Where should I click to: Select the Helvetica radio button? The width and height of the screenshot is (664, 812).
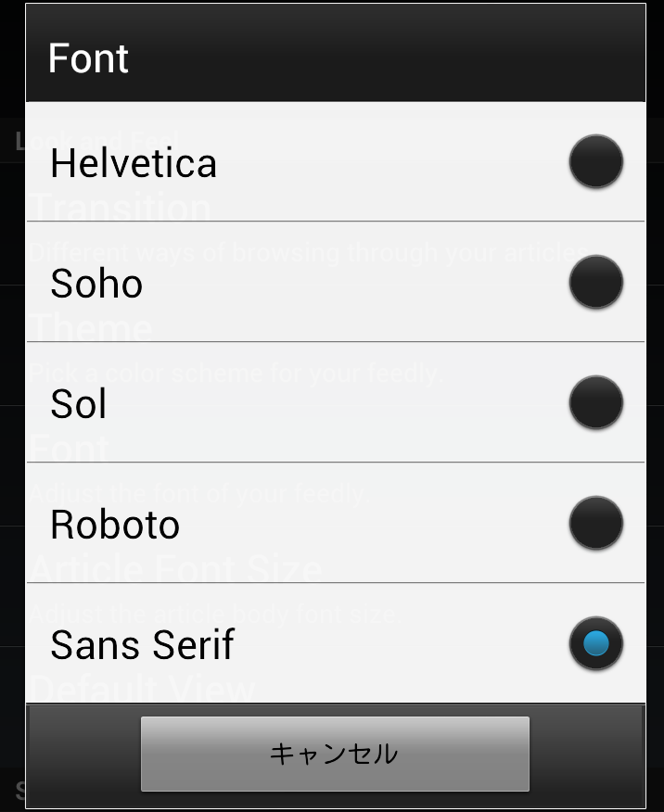pyautogui.click(x=595, y=162)
